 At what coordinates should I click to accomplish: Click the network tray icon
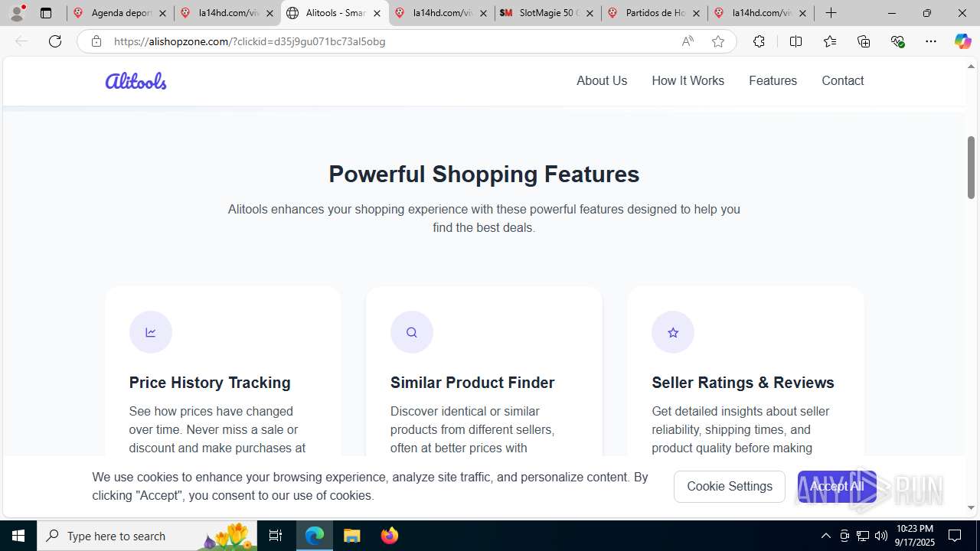(863, 536)
